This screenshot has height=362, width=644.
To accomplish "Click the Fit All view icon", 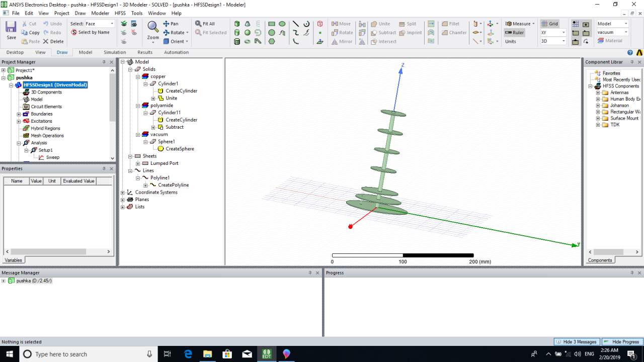I will point(205,24).
